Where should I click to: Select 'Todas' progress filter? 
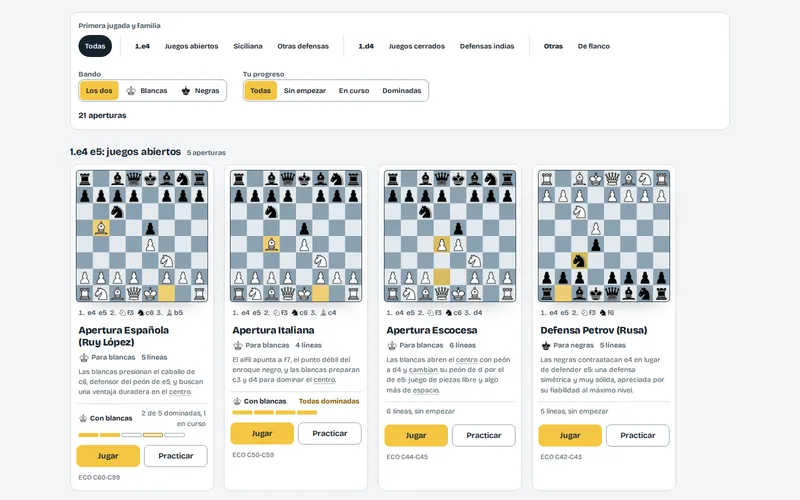pos(261,90)
